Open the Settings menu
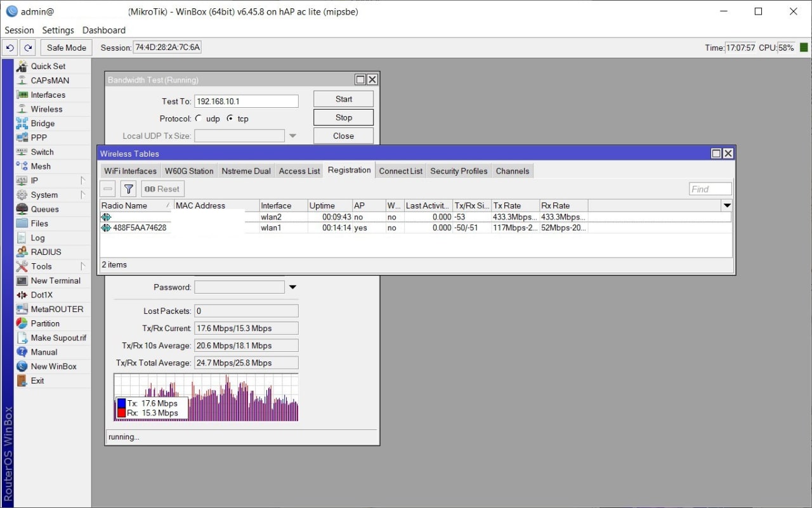This screenshot has height=508, width=812. pos(58,30)
